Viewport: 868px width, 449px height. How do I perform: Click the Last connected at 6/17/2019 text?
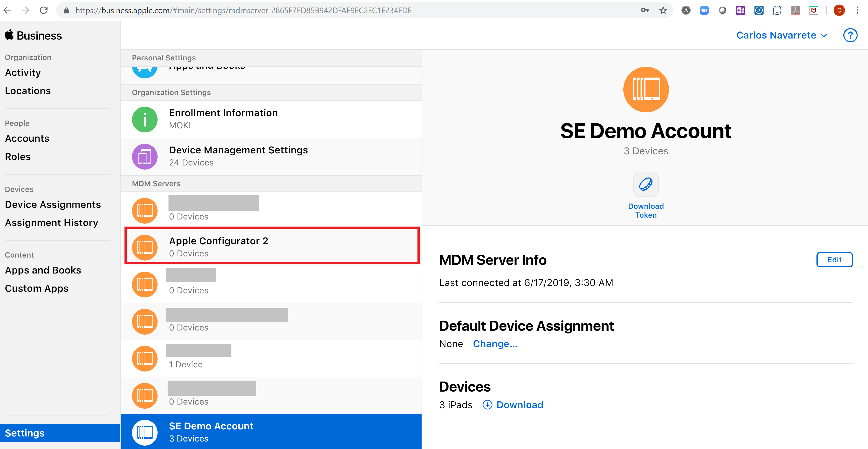click(x=526, y=283)
